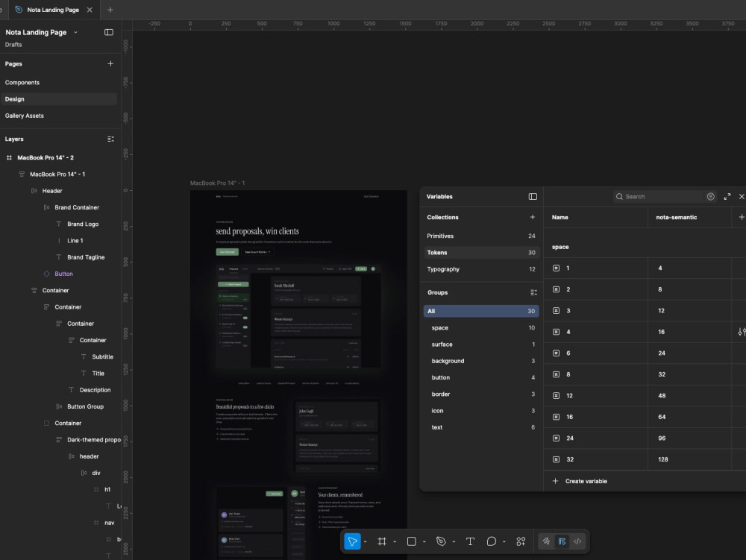Click the MacBook Pro 14" - 1 frame preview
Viewport: 746px width, 560px height.
298,374
